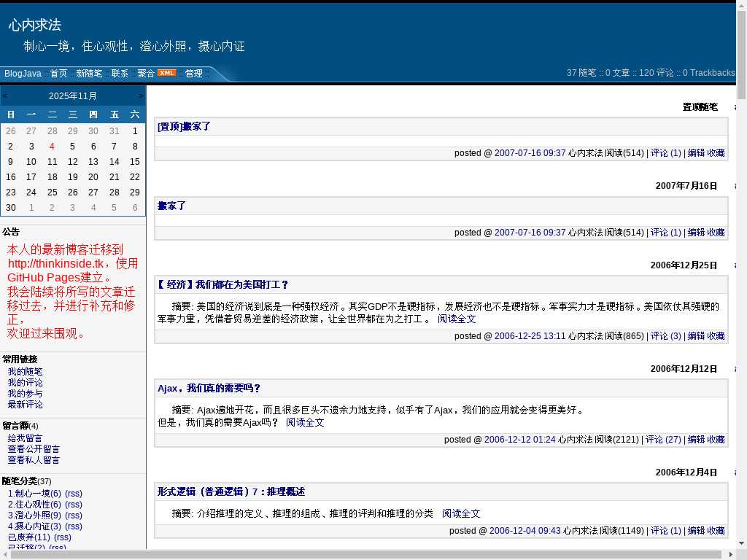The height and width of the screenshot is (560, 747).
Task: Open the 首页 navigation item
Action: click(58, 74)
